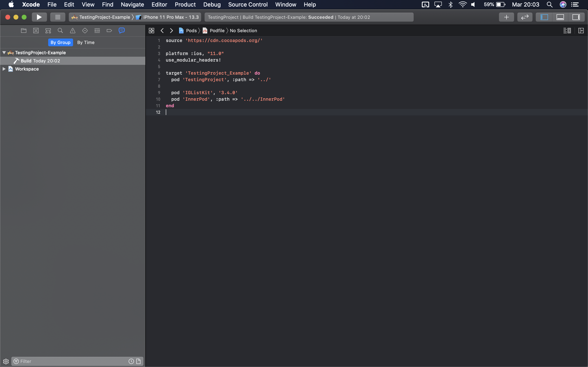
Task: Toggle the bottom debug area visibility
Action: click(x=560, y=17)
